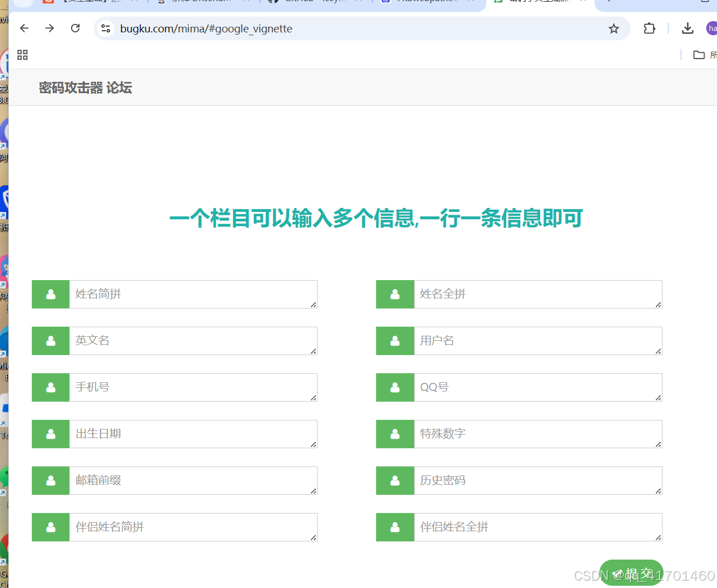Bookmark this page with the star icon
The image size is (717, 588).
click(x=613, y=28)
